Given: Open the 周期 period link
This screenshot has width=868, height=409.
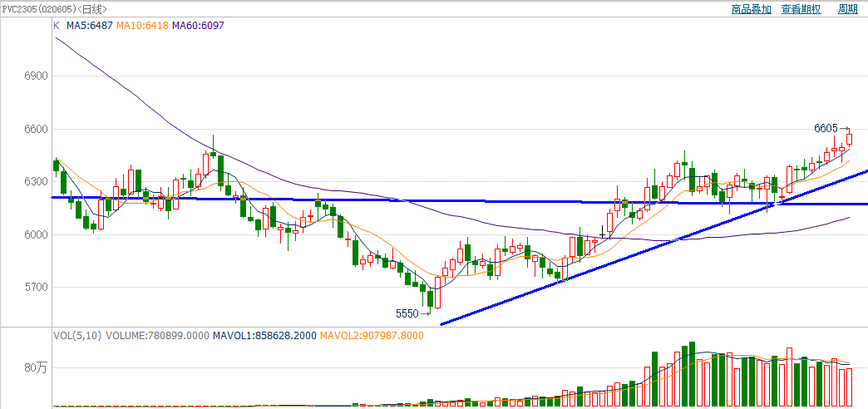Looking at the screenshot, I should pos(848,9).
